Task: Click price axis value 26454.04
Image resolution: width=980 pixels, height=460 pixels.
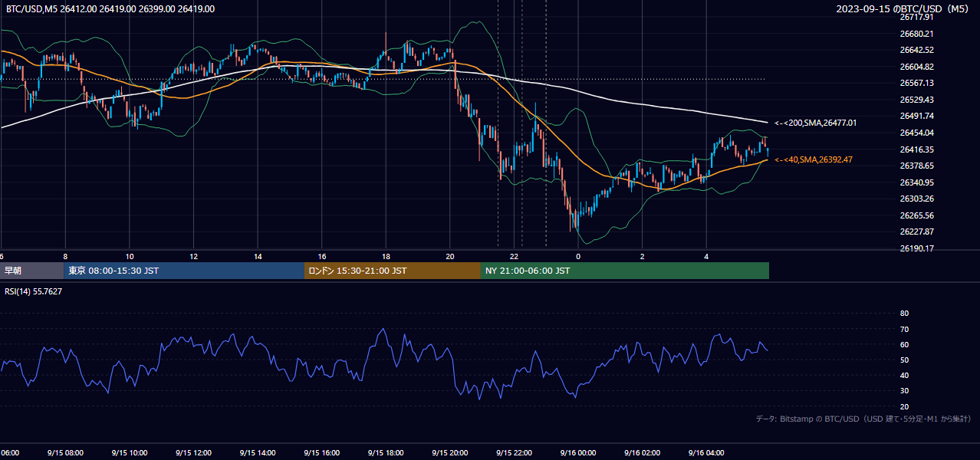Action: pyautogui.click(x=916, y=133)
